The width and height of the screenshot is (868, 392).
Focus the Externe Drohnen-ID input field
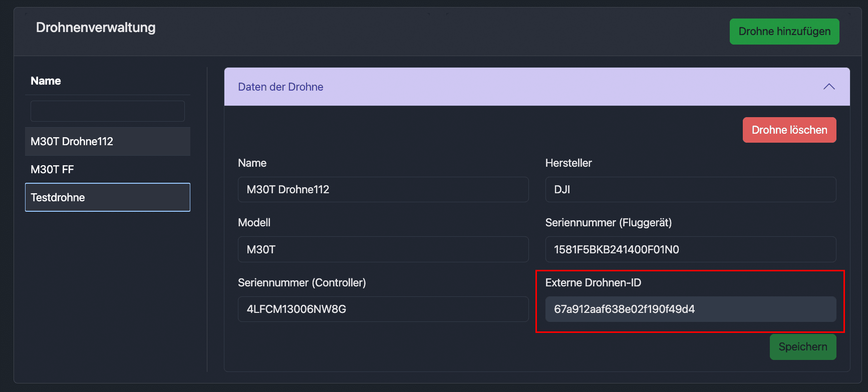[x=690, y=309]
